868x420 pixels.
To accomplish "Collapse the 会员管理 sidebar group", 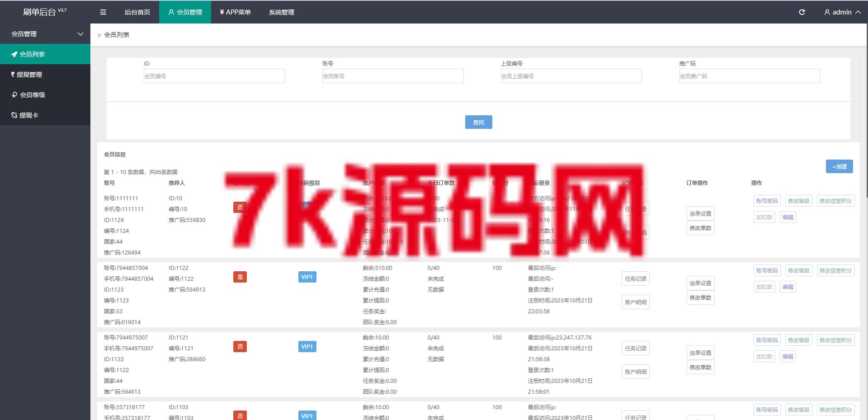I will point(45,34).
